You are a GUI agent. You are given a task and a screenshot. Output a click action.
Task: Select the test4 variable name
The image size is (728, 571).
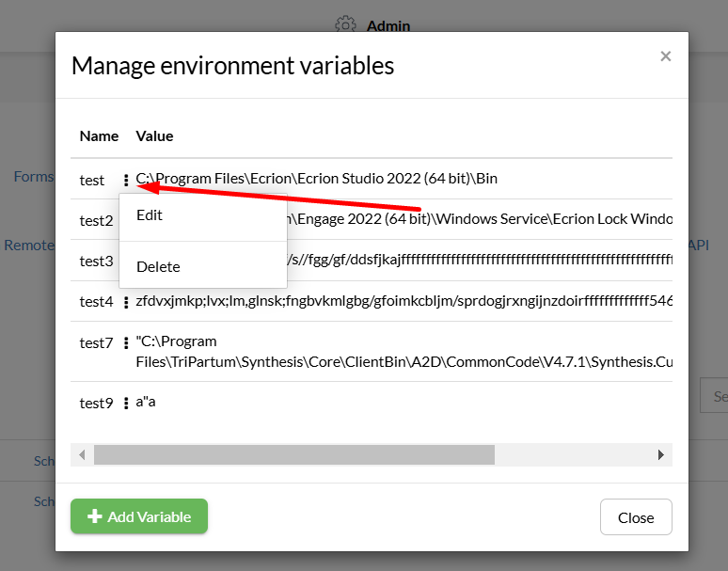(96, 302)
